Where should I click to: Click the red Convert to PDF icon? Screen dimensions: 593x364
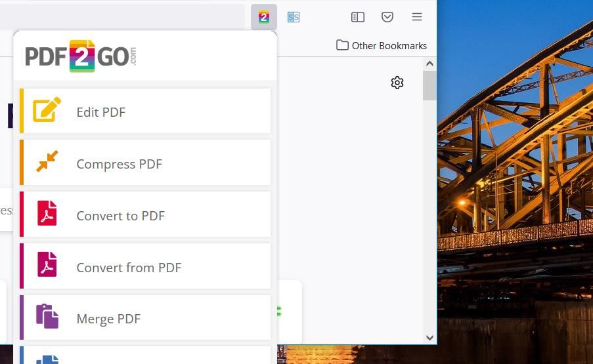pyautogui.click(x=47, y=213)
